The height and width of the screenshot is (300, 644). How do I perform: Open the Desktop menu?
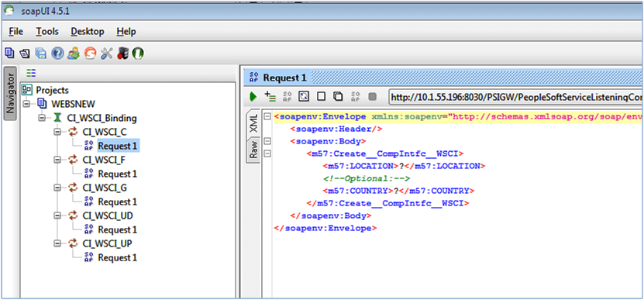coord(87,32)
